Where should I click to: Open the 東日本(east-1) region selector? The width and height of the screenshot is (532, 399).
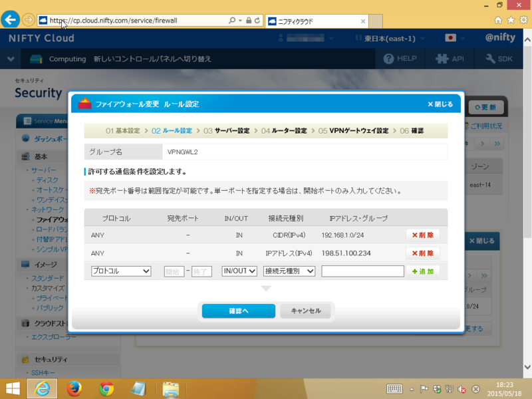click(390, 39)
